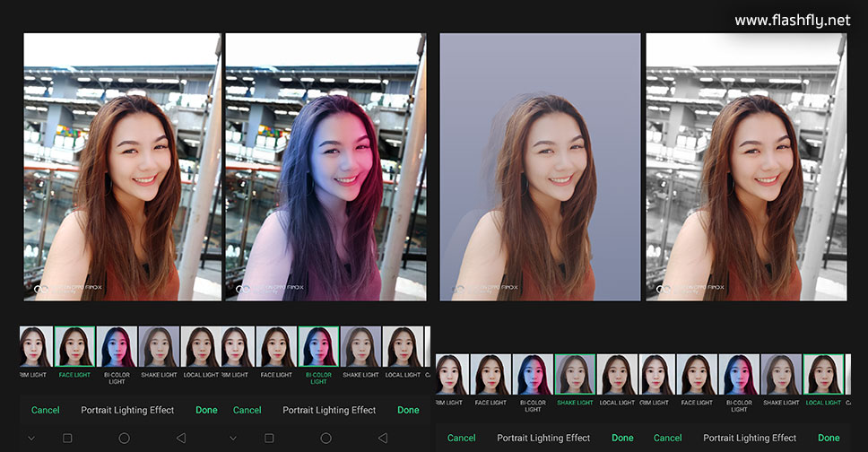This screenshot has width=868, height=452.
Task: Select the highlighted Face Light effect thumbnail
Action: 74,347
